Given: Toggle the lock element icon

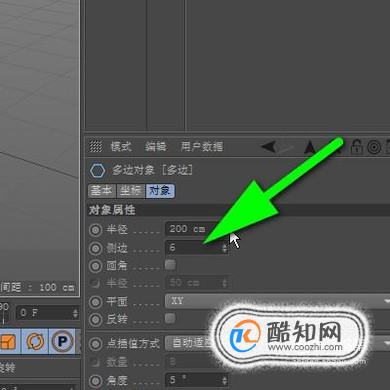Looking at the screenshot, I should (x=356, y=147).
